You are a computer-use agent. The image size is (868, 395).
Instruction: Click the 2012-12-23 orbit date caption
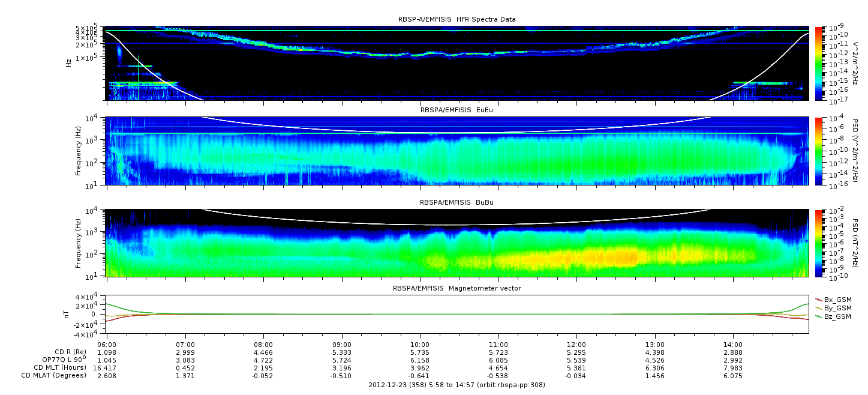click(456, 385)
